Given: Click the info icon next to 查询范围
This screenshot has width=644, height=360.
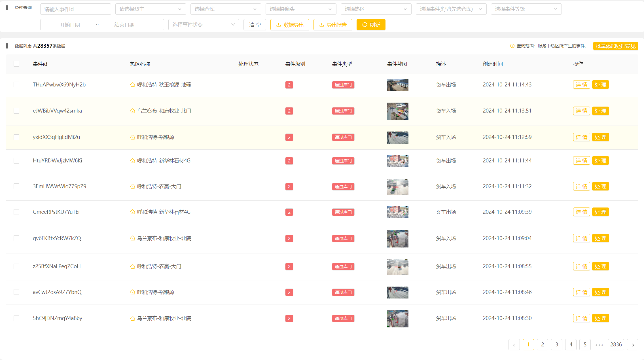Looking at the screenshot, I should [x=512, y=46].
